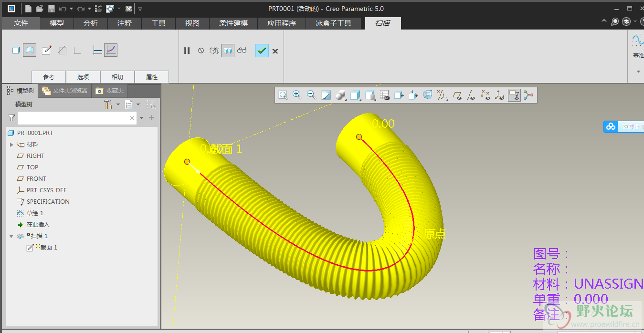
Task: Open the 属性 panel tab
Action: (152, 77)
